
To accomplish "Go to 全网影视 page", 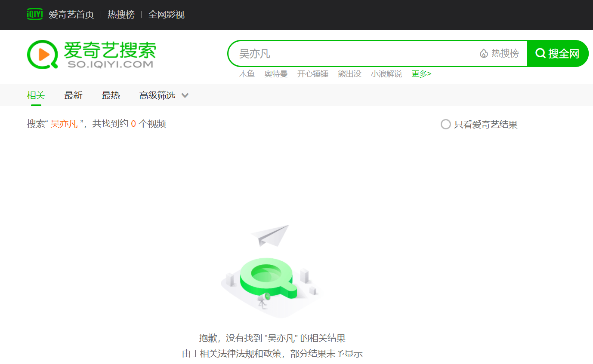I will click(166, 15).
